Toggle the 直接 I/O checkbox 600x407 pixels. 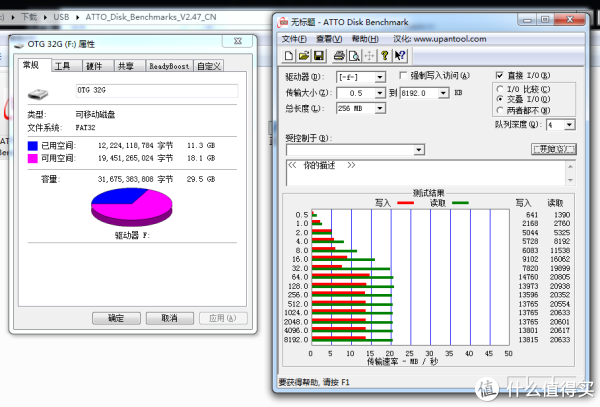tap(499, 75)
